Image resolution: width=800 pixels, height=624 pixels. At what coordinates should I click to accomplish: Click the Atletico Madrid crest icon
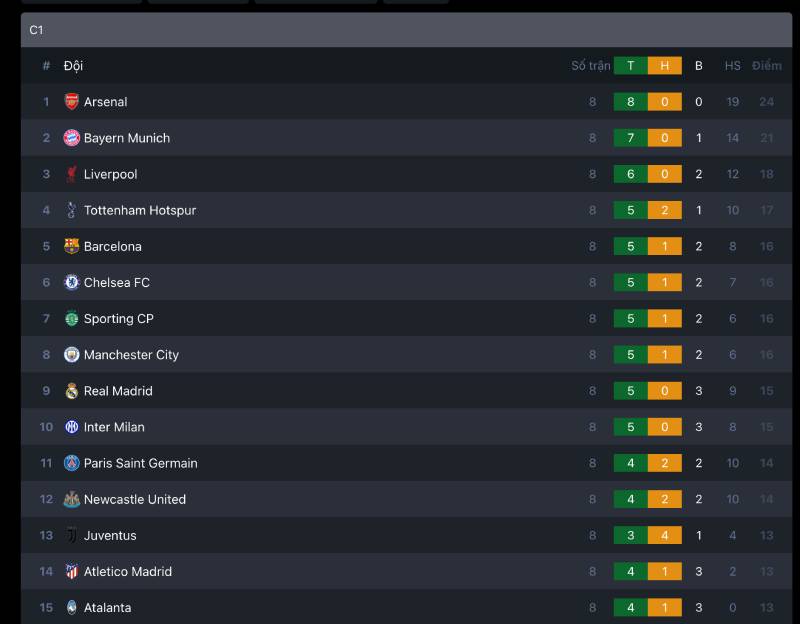tap(71, 571)
